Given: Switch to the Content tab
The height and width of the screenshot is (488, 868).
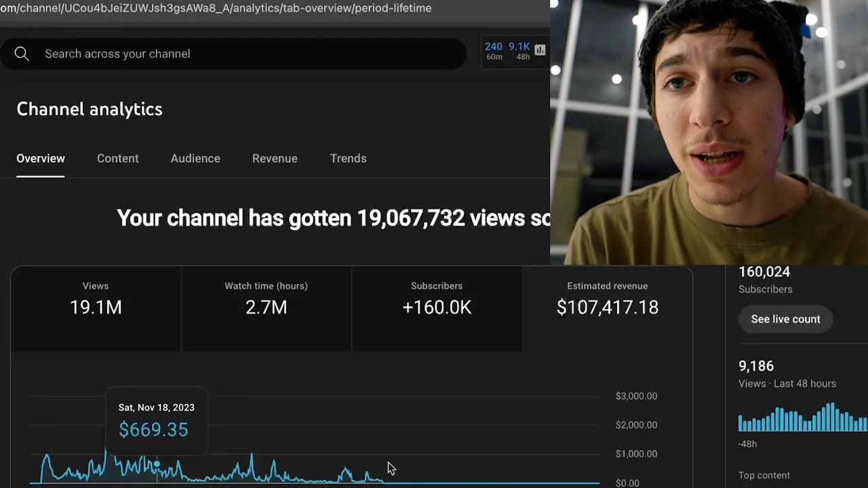Looking at the screenshot, I should 118,159.
